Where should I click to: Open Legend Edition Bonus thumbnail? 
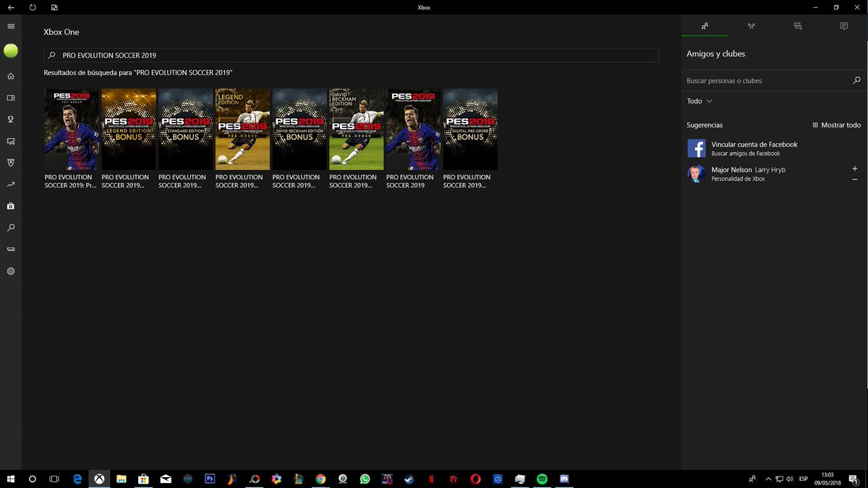129,129
